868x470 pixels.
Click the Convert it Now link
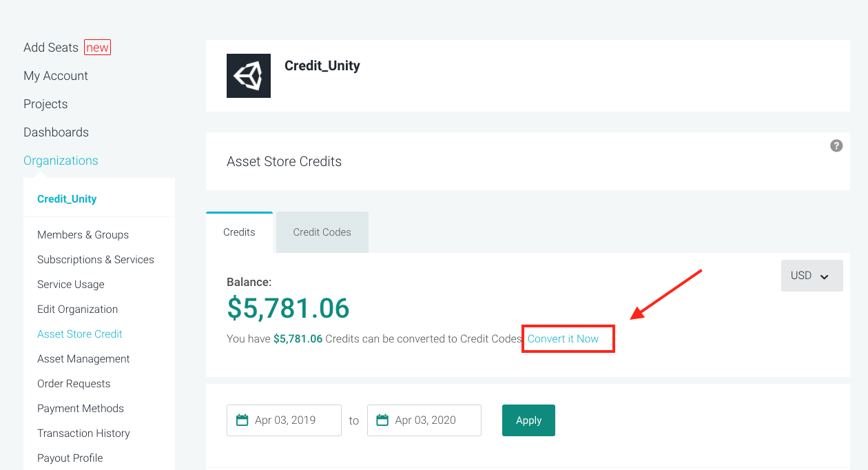(563, 339)
